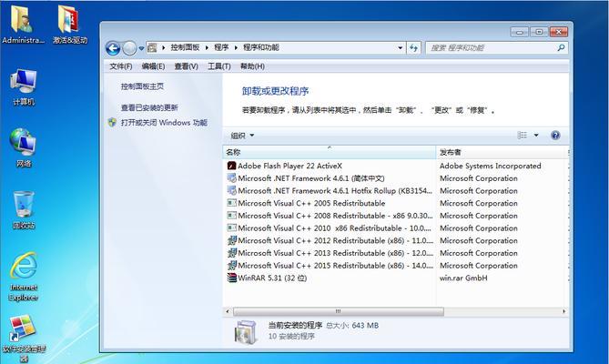This screenshot has width=609, height=364.
Task: Click Adobe Flash Player 22 ActiveX name text
Action: coord(289,166)
